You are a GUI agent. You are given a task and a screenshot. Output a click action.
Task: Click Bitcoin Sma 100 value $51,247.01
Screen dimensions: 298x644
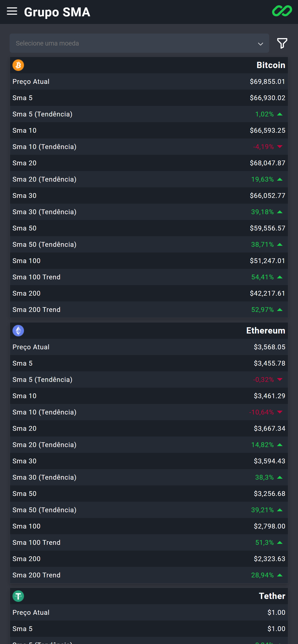click(x=268, y=261)
